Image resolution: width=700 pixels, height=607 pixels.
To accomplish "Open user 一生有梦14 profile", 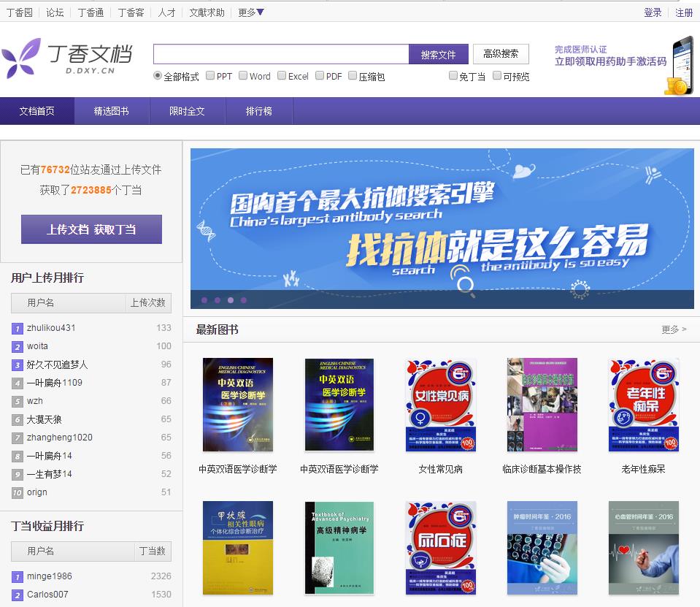I will (49, 474).
